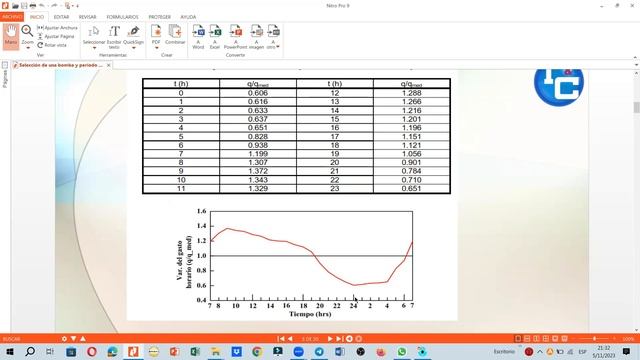The image size is (640, 360).
Task: Expand the Seleccionar dropdown arrow
Action: (x=94, y=48)
